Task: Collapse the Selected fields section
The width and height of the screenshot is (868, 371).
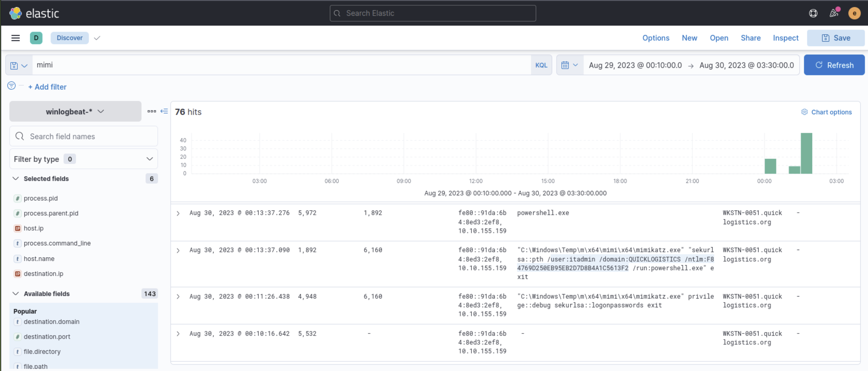Action: [x=15, y=179]
